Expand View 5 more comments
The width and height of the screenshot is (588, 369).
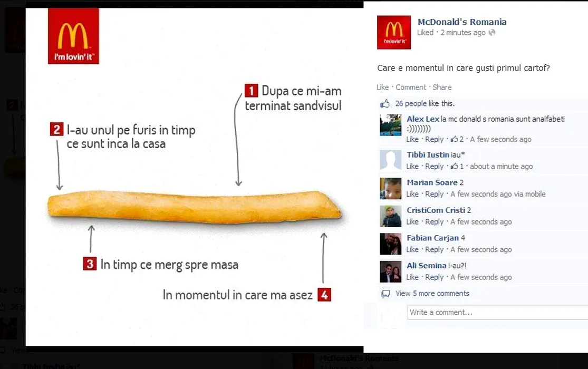pos(432,293)
